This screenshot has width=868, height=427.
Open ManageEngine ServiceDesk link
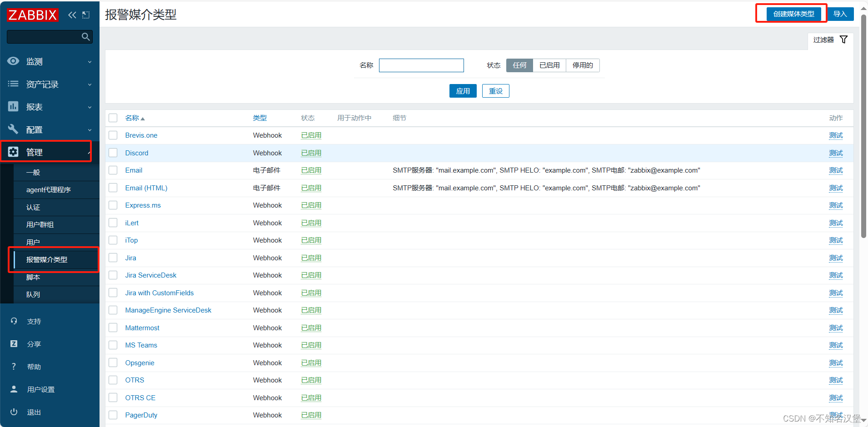point(168,310)
